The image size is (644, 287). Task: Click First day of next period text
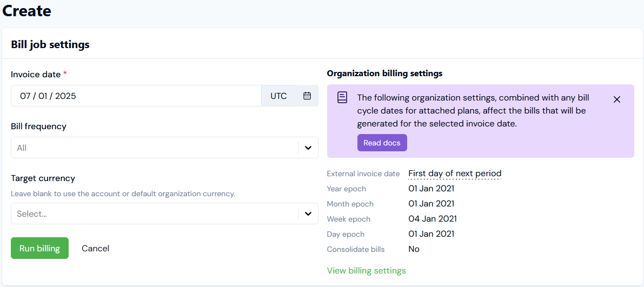click(455, 173)
